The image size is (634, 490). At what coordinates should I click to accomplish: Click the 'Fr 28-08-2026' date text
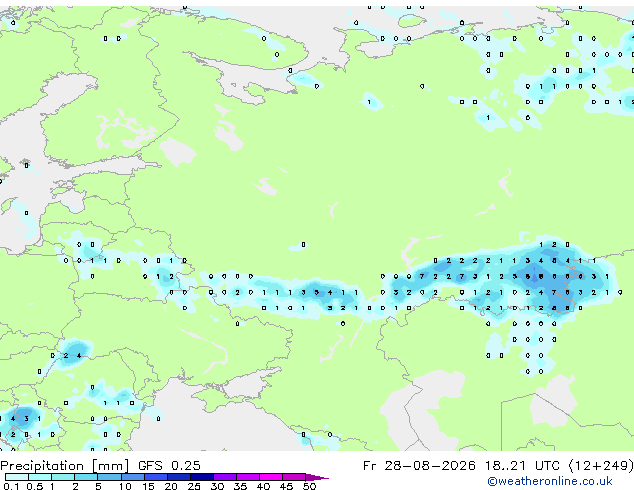tap(419, 465)
